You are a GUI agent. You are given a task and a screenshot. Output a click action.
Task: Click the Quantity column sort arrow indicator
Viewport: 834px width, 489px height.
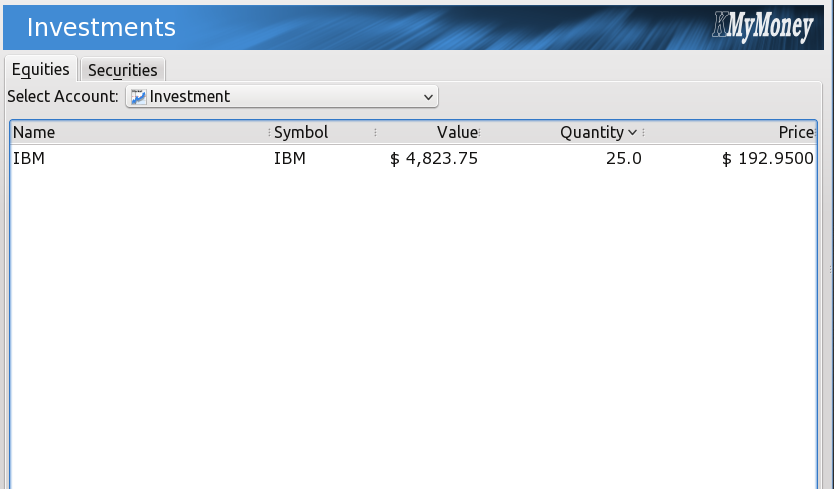click(632, 132)
